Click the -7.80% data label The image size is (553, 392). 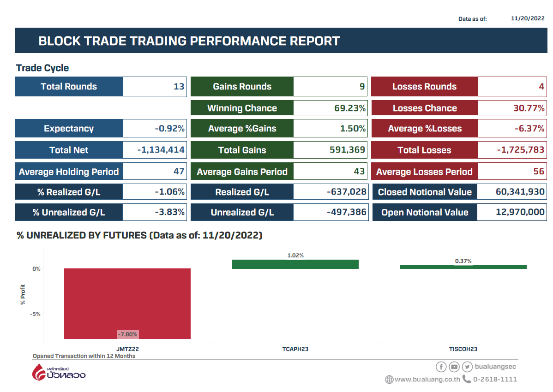pos(127,334)
